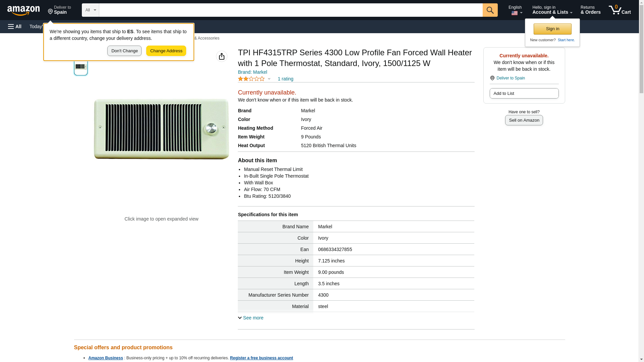Click the 1 rating link

coord(285,79)
